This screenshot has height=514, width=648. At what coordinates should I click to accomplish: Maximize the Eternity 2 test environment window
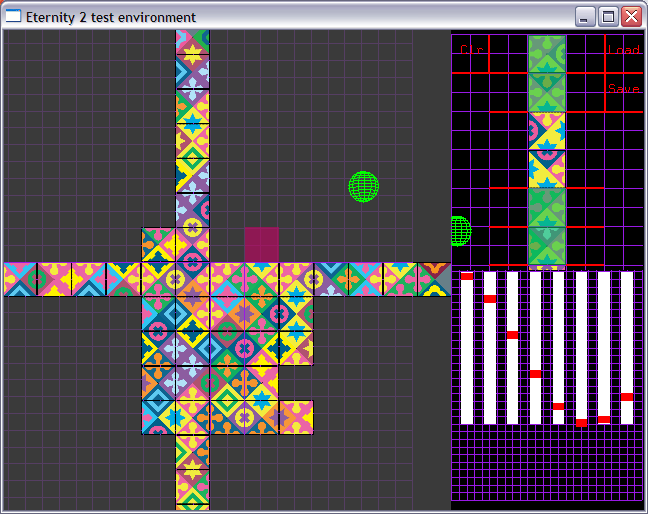pos(608,17)
